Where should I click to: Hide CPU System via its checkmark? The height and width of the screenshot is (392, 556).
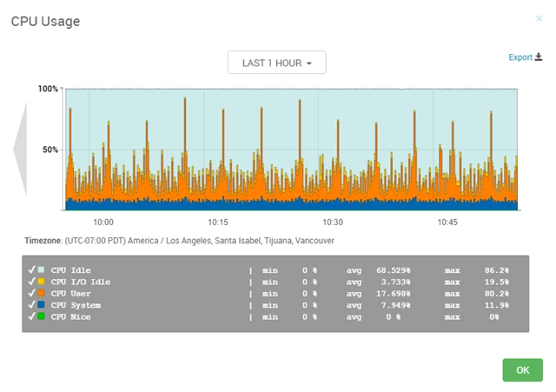(31, 305)
